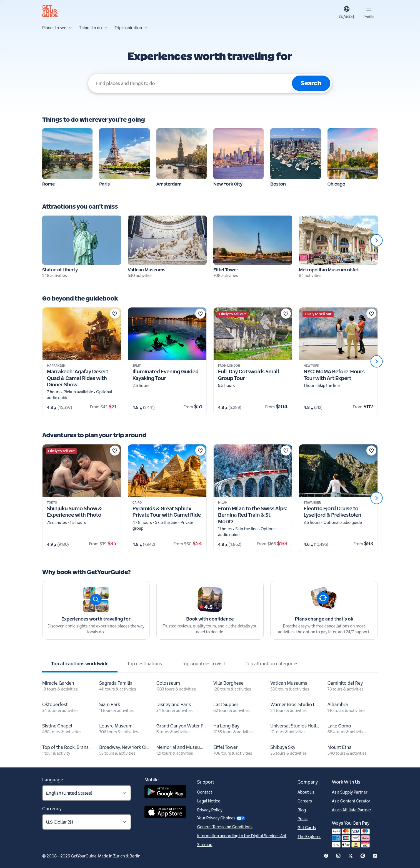This screenshot has width=420, height=868.
Task: Open the Louvre Museum link
Action: pyautogui.click(x=116, y=726)
